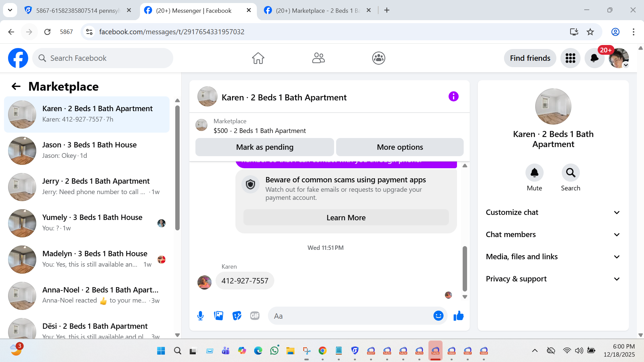Bookmark this page with the star icon
The height and width of the screenshot is (362, 644).
(x=590, y=32)
